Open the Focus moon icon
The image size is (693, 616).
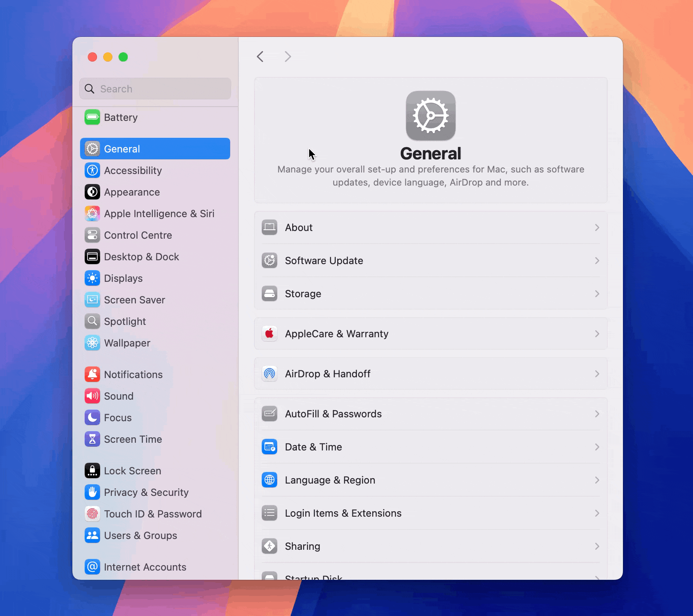(x=92, y=417)
